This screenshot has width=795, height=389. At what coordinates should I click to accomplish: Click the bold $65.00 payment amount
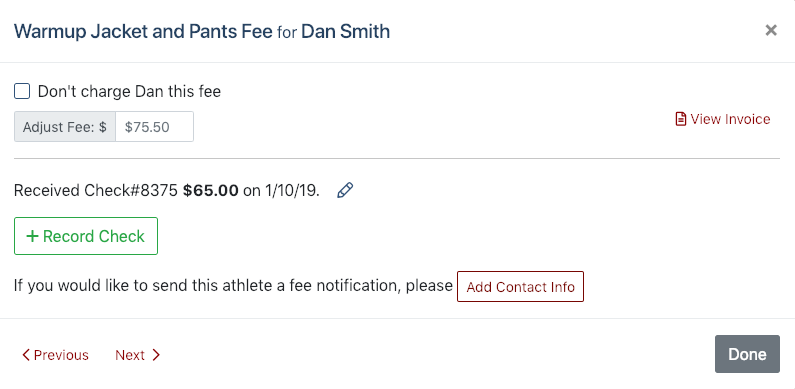pos(211,191)
